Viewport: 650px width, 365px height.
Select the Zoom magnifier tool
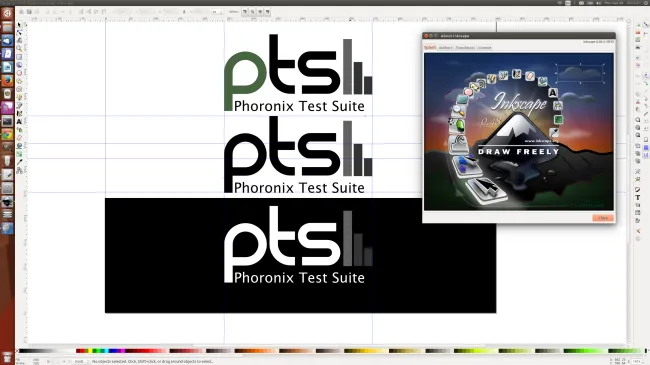[x=19, y=49]
